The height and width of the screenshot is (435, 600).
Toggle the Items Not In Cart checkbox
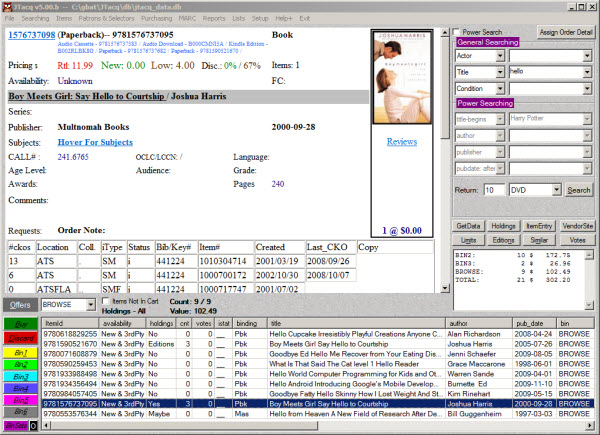(x=106, y=301)
